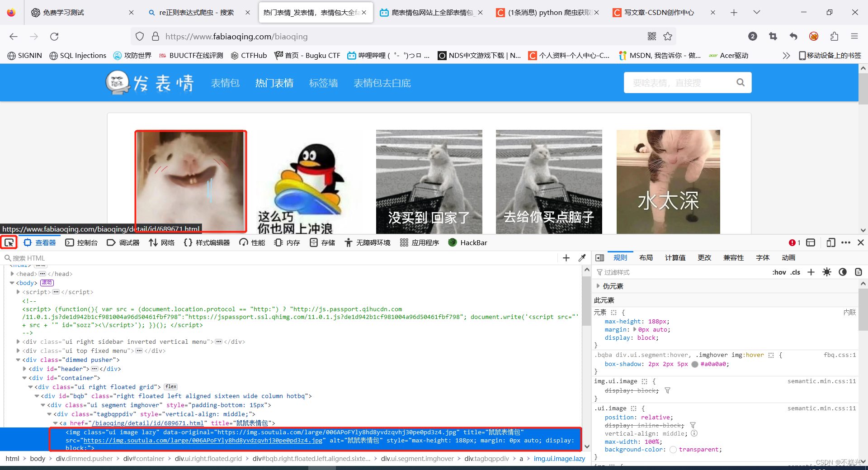Click the 发表情 site logo
This screenshot has width=868, height=470.
pos(150,83)
